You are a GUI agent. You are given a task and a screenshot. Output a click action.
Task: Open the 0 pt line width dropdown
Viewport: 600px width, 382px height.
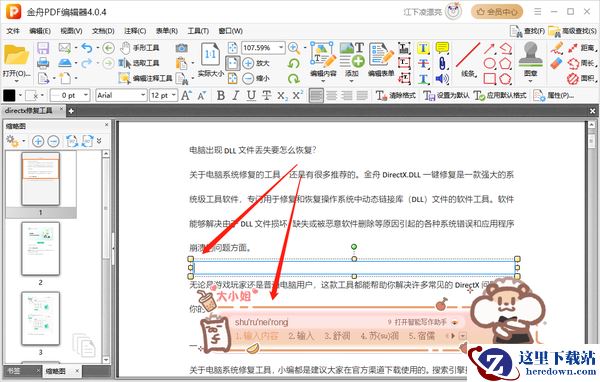(86, 95)
